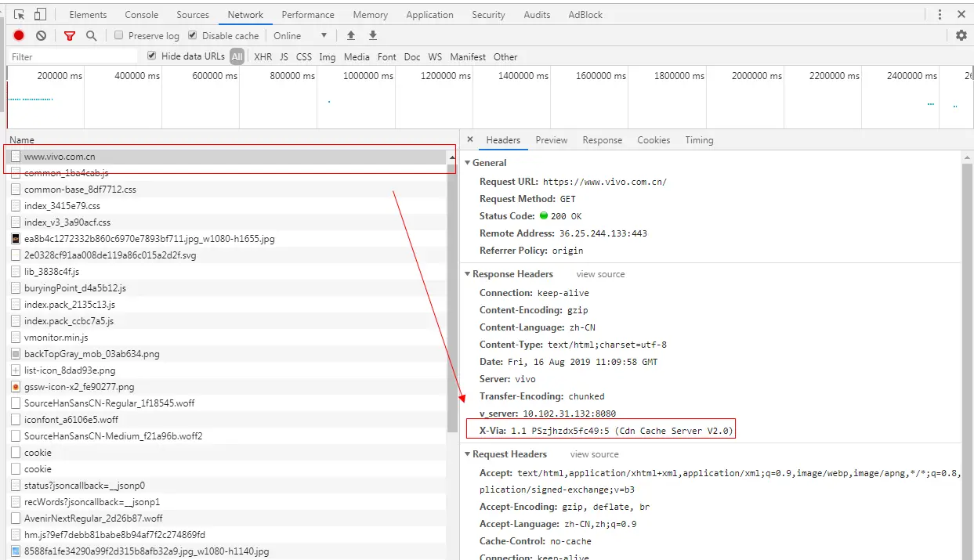Image resolution: width=974 pixels, height=560 pixels.
Task: Import HAR file upload arrow
Action: pyautogui.click(x=351, y=35)
